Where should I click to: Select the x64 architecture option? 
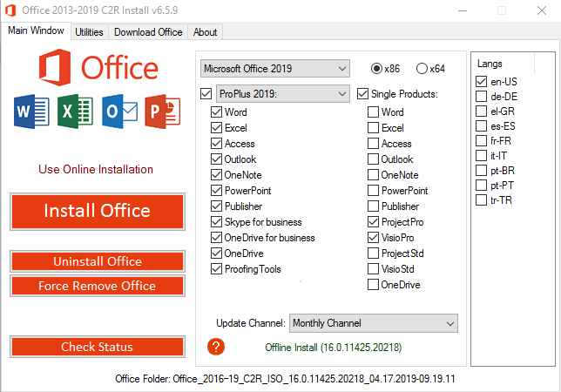click(422, 69)
